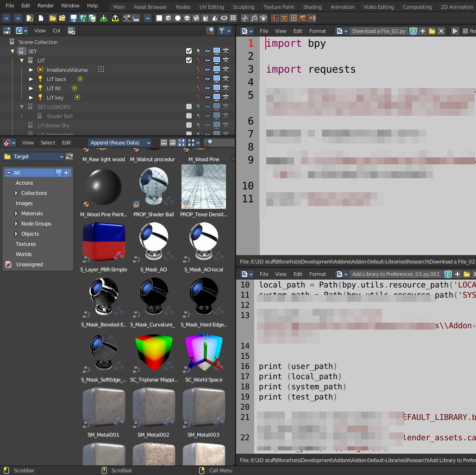This screenshot has height=475, width=476.
Task: Collapse the LIT collection
Action: (22, 60)
